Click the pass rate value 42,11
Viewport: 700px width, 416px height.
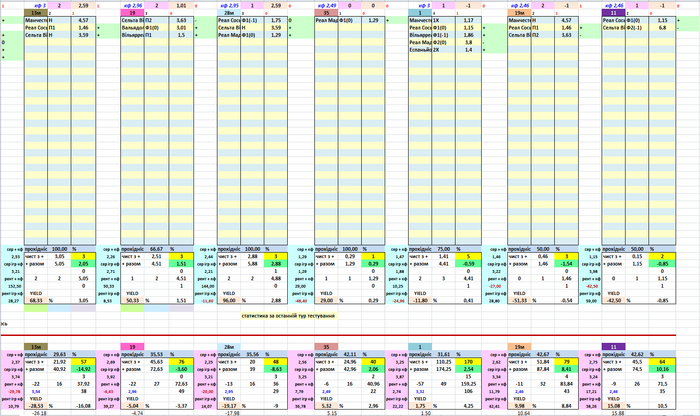350,354
